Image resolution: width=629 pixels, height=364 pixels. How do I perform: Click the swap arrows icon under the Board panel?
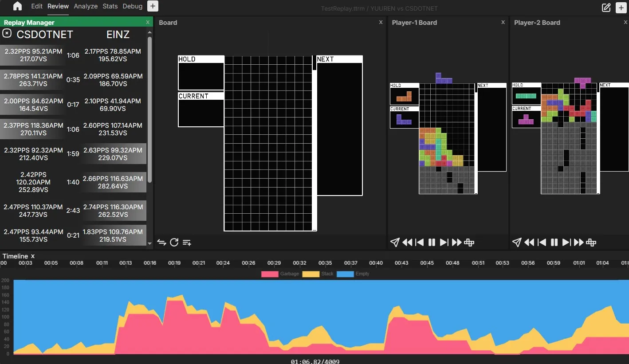(x=161, y=243)
